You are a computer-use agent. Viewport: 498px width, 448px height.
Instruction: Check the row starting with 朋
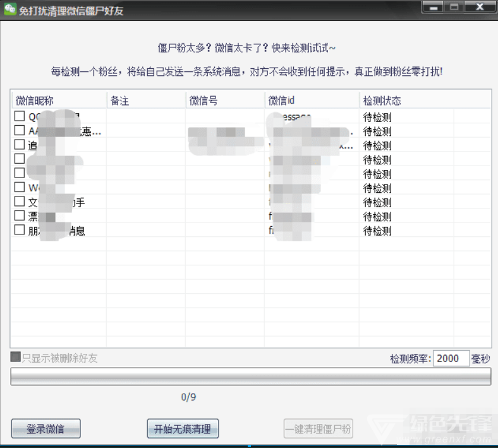tap(20, 229)
